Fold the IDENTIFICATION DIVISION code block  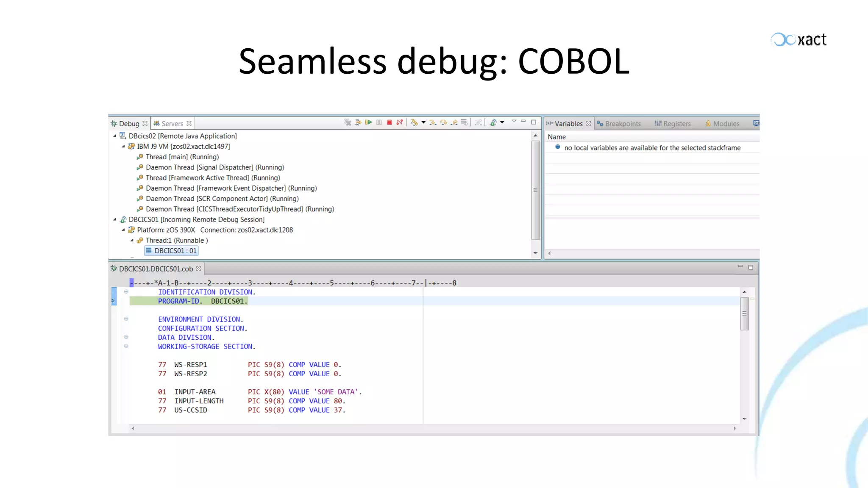coord(126,292)
